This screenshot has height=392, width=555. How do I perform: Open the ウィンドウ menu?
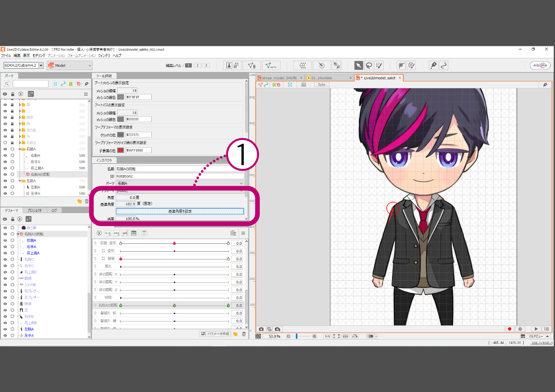pyautogui.click(x=104, y=55)
